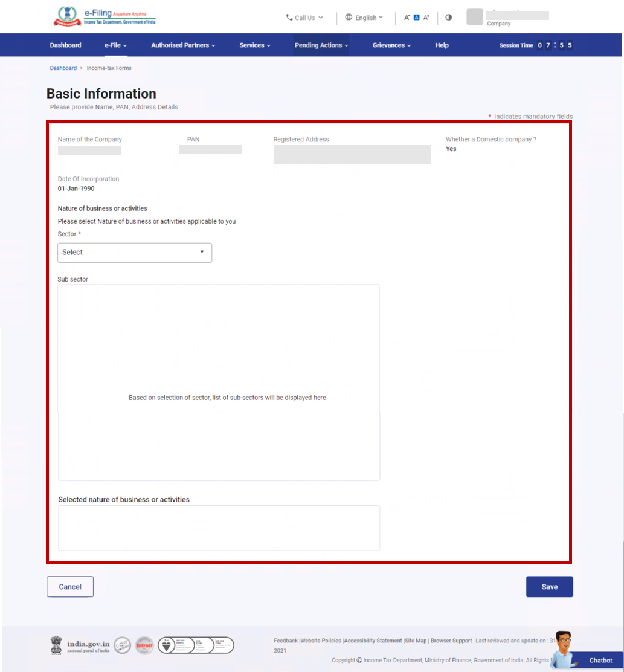Screen dimensions: 624x672
Task: Click the india.gov.in national portal logo
Action: (80, 645)
